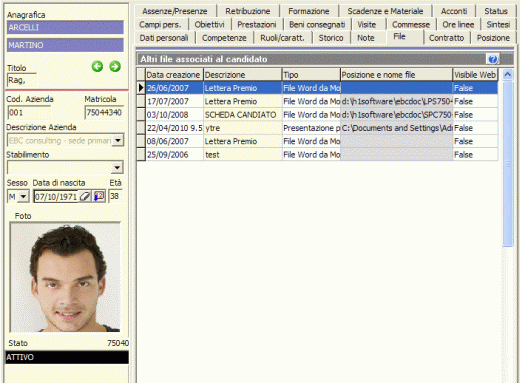
Task: Open the Campi pers. tab
Action: click(x=160, y=25)
